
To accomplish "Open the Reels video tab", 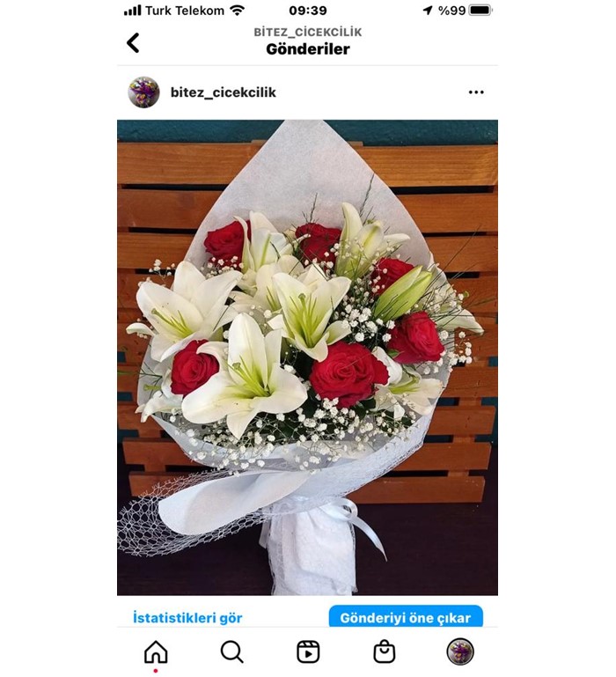I will [308, 651].
